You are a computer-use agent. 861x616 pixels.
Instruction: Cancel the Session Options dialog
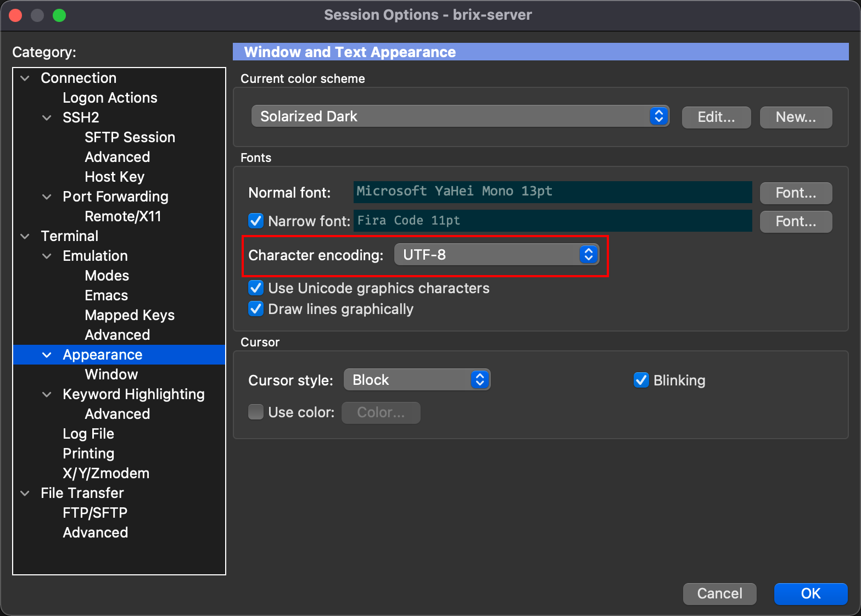(x=719, y=593)
